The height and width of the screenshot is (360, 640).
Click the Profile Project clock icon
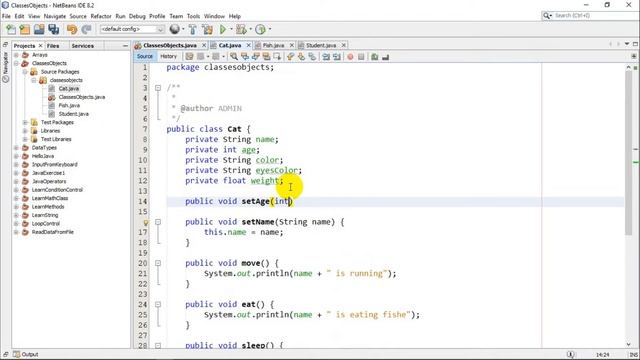coord(260,29)
